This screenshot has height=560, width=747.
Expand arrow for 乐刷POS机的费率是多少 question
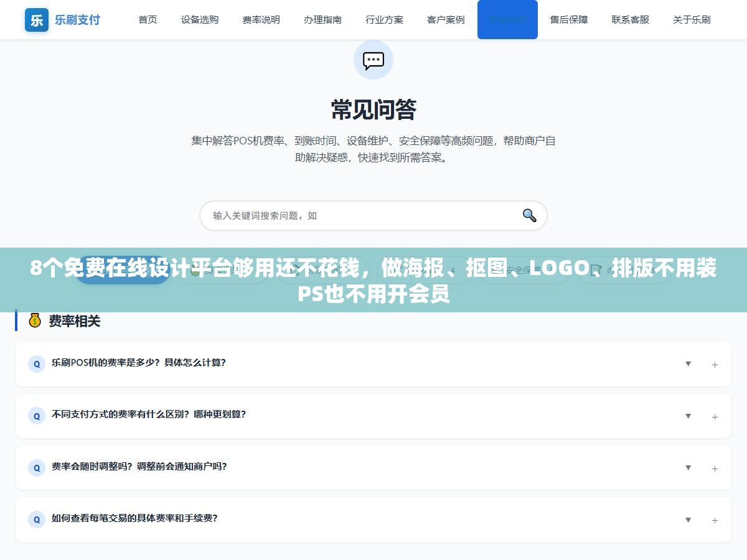(x=688, y=364)
